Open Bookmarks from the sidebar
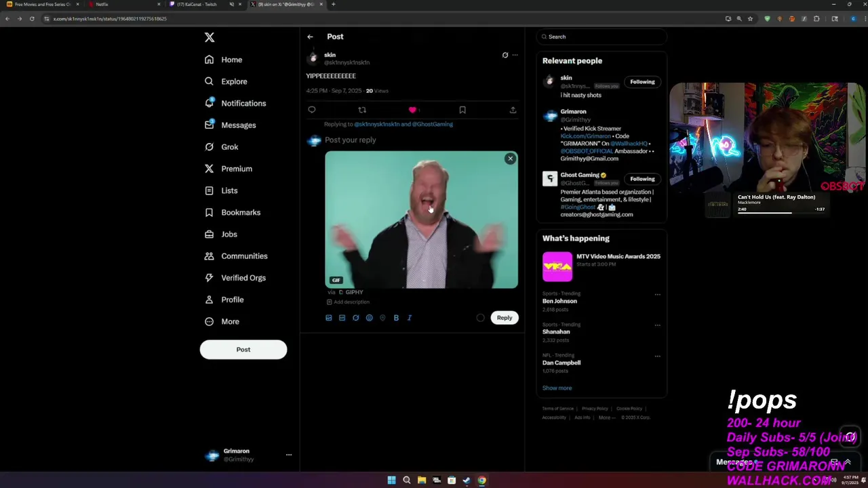Screen dimensions: 868x488 click(x=233, y=212)
